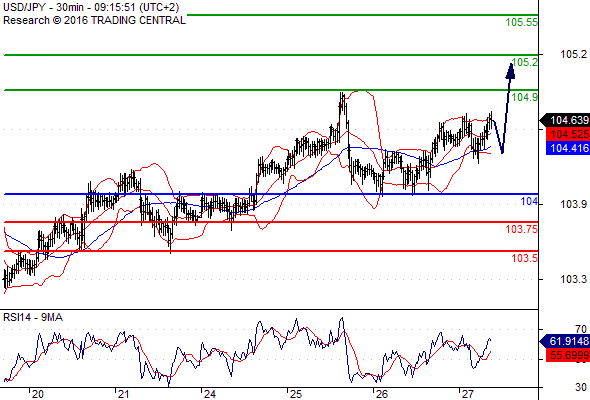Click the date label 25 on time axis

coord(296,394)
